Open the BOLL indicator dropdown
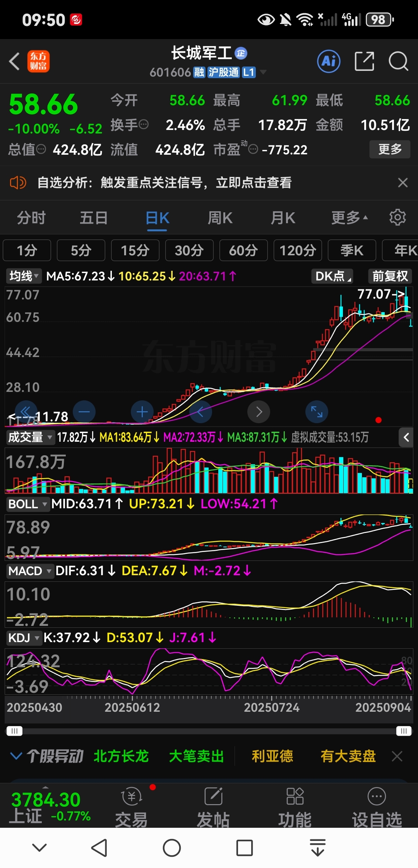Viewport: 418px width, 868px height. [28, 504]
